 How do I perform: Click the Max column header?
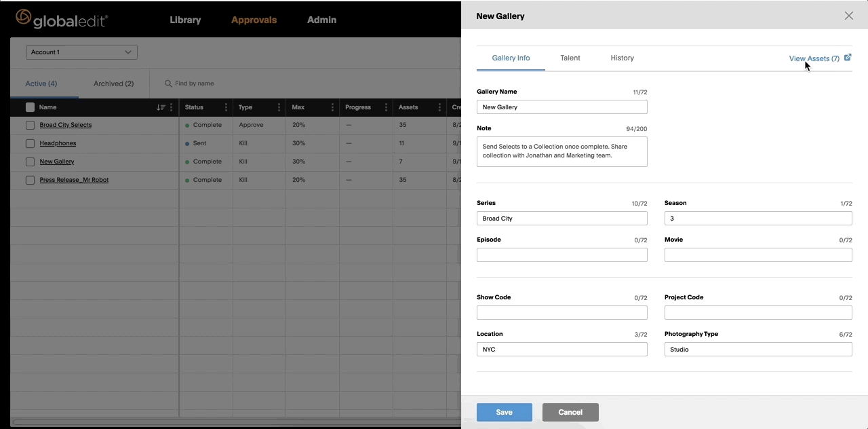pos(298,107)
